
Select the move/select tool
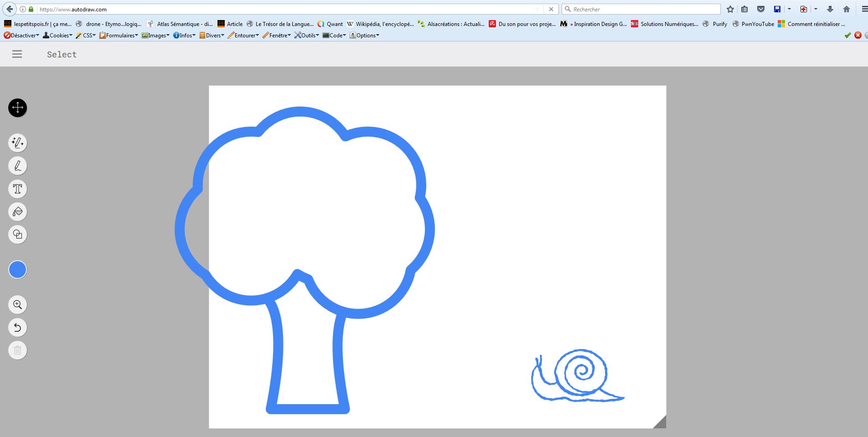(17, 108)
